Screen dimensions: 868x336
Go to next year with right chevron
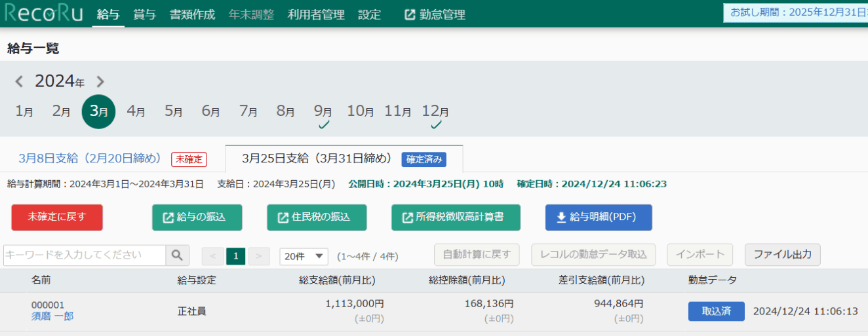pos(100,82)
